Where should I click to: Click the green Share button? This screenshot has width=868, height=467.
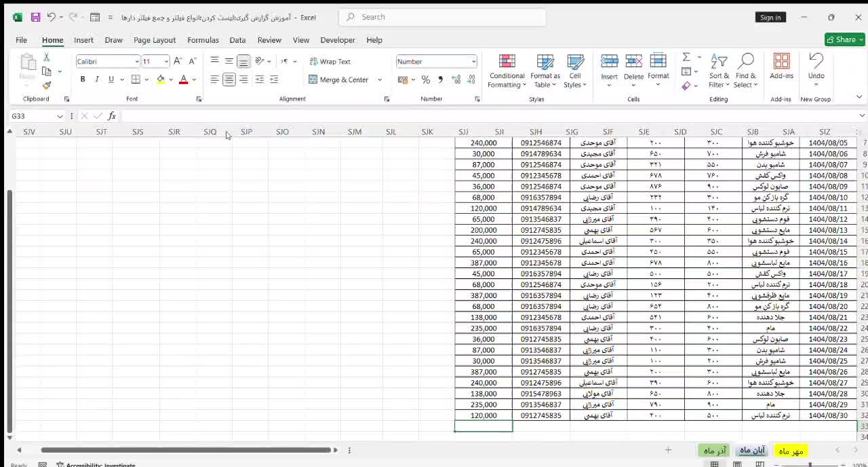tap(844, 39)
